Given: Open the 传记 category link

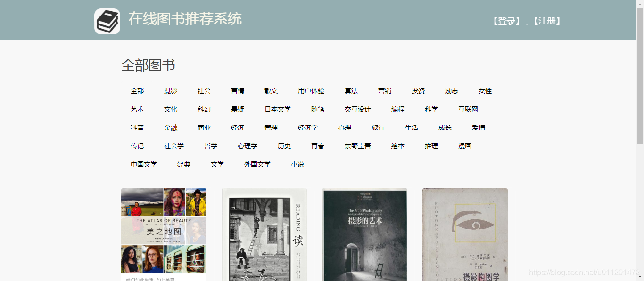Looking at the screenshot, I should (x=137, y=146).
